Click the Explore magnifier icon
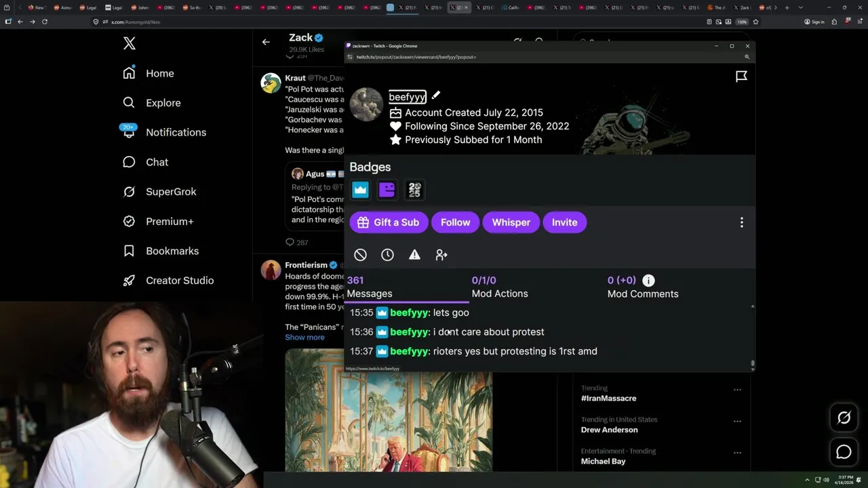The height and width of the screenshot is (488, 868). [x=129, y=103]
